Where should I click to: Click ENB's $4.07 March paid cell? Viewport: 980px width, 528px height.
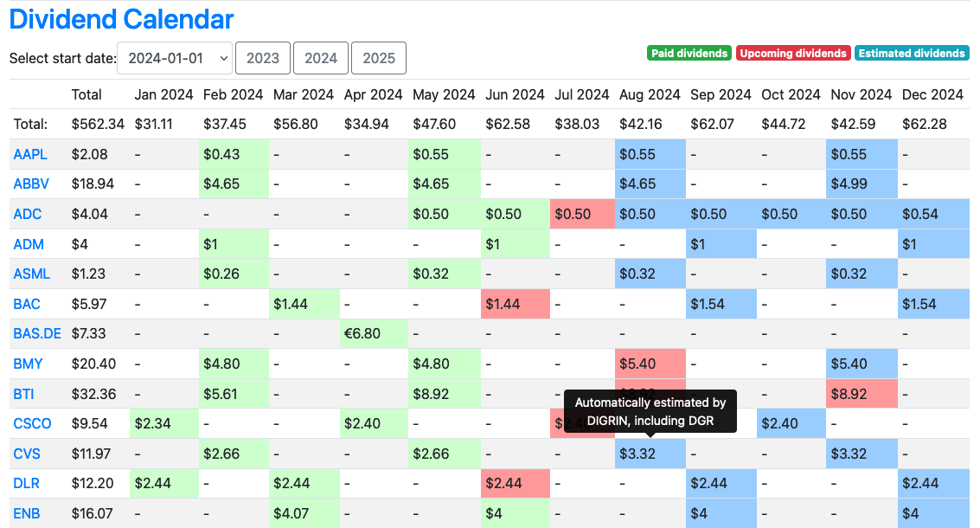[304, 513]
